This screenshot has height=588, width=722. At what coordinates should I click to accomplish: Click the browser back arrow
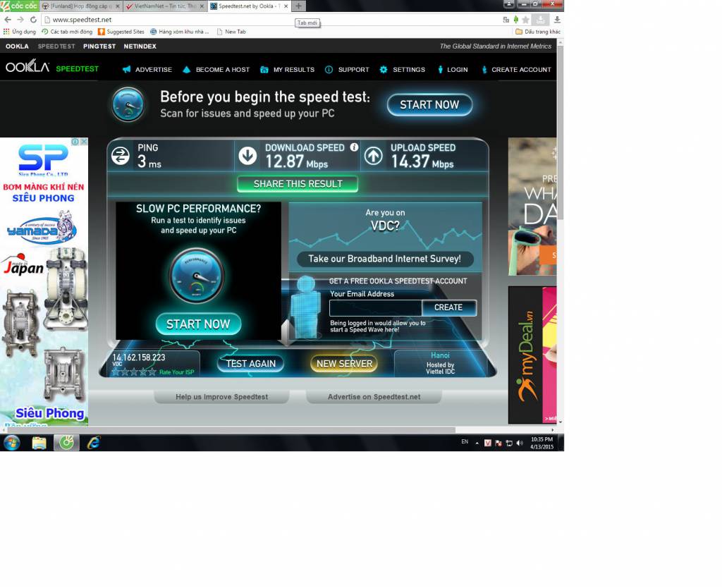click(x=7, y=19)
